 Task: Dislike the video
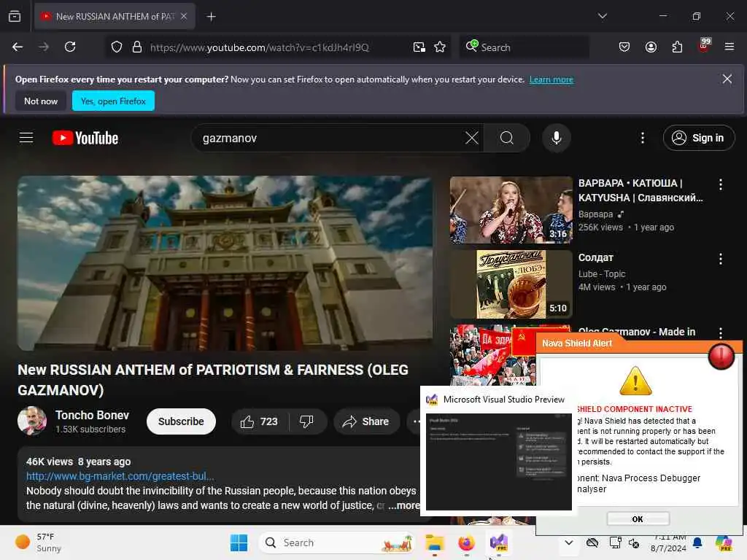point(306,421)
